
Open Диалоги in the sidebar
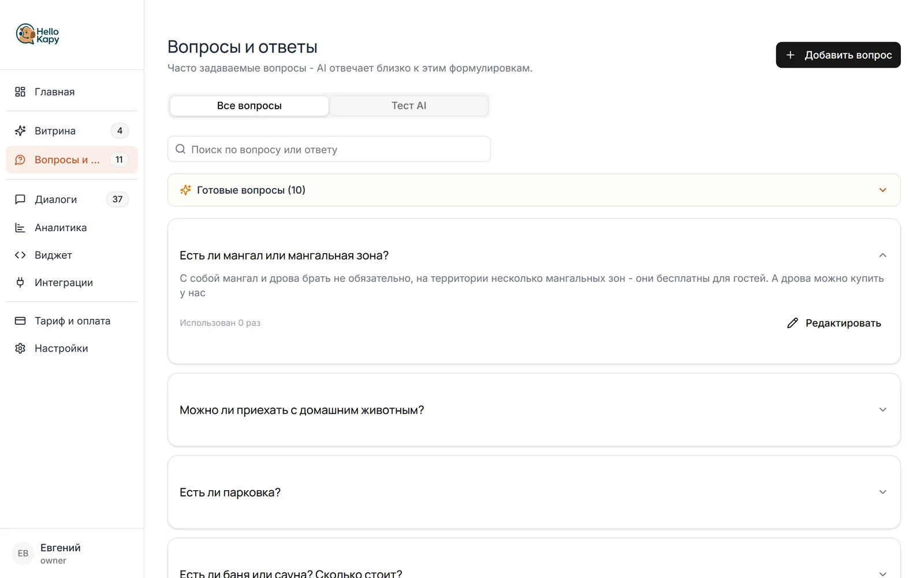pos(72,199)
